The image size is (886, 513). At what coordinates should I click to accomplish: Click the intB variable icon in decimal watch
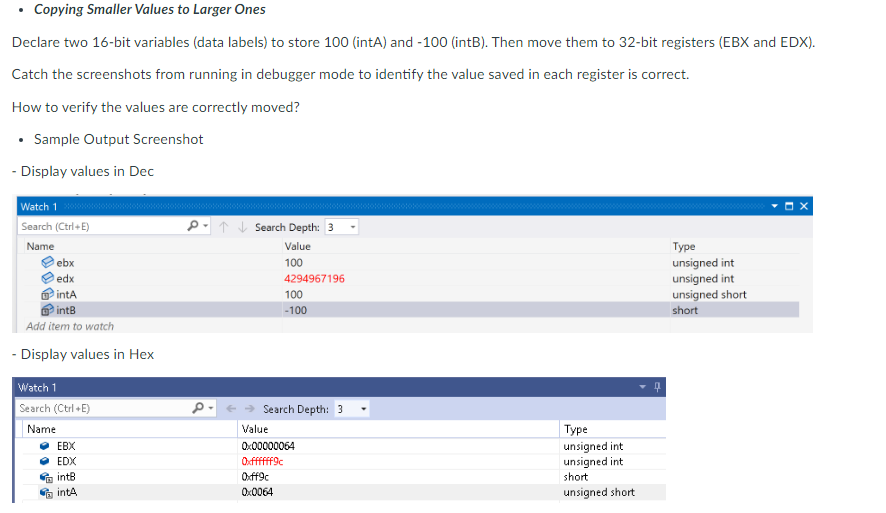click(x=47, y=310)
